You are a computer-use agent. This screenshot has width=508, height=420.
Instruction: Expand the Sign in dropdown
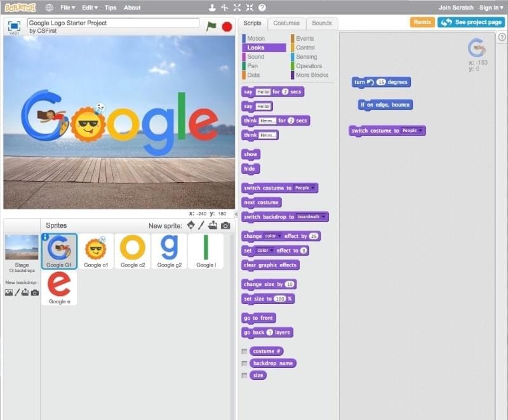[x=491, y=8]
